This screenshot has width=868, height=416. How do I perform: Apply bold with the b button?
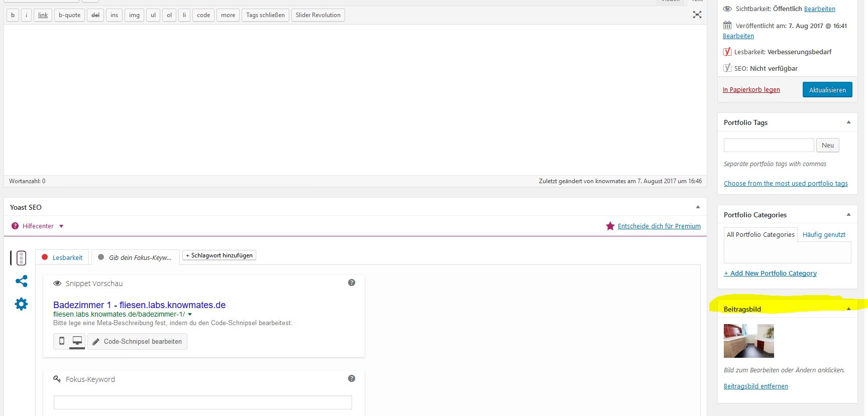click(13, 15)
